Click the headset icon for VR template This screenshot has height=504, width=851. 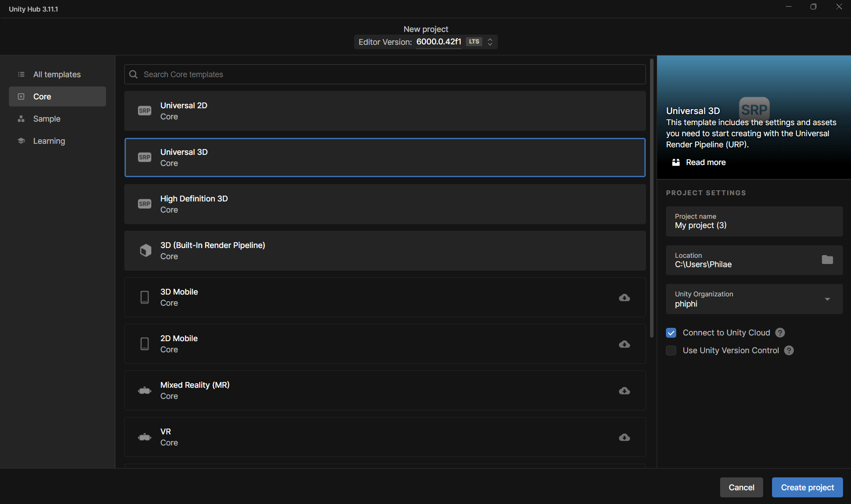(145, 437)
